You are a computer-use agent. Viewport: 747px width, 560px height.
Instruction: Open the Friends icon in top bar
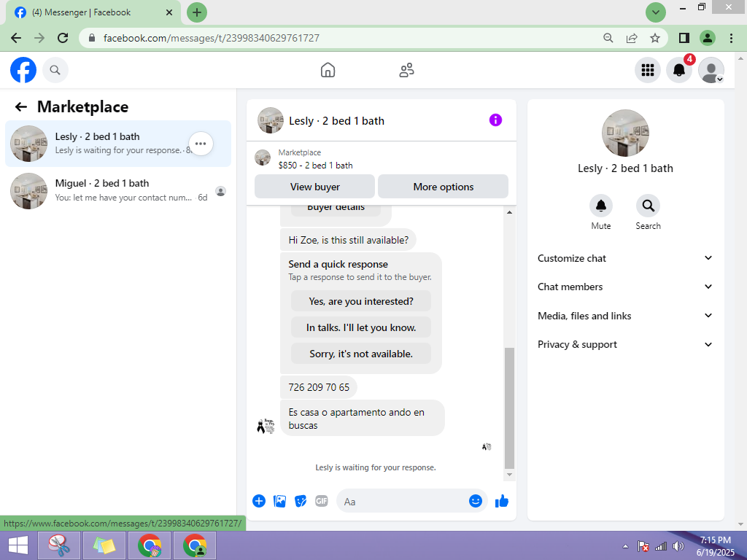click(x=406, y=70)
